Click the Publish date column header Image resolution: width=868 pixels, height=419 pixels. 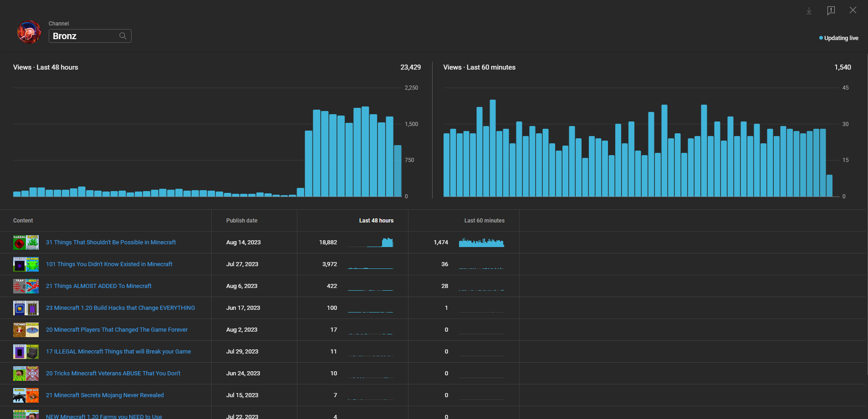(242, 221)
